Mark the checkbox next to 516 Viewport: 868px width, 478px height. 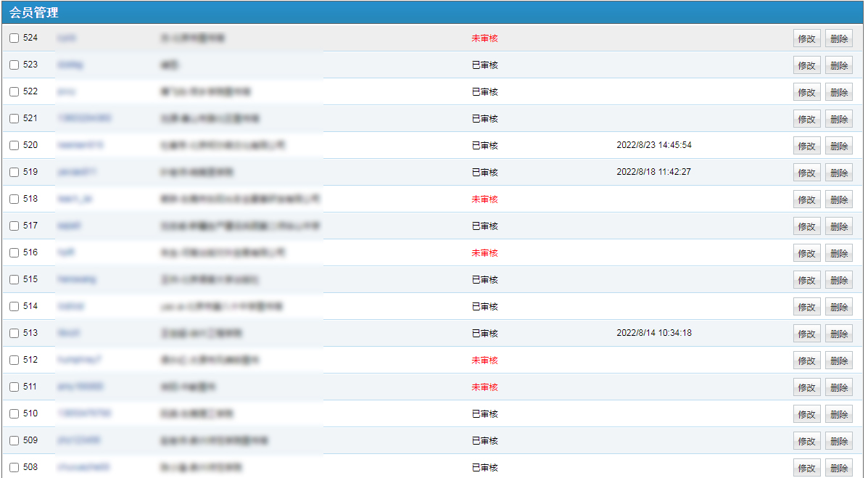pyautogui.click(x=14, y=253)
